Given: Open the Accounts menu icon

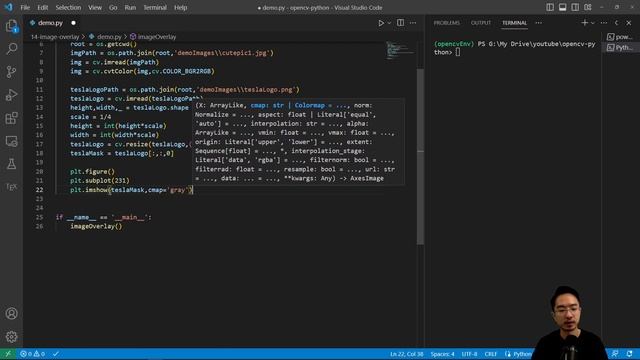Looking at the screenshot, I should click(11, 313).
